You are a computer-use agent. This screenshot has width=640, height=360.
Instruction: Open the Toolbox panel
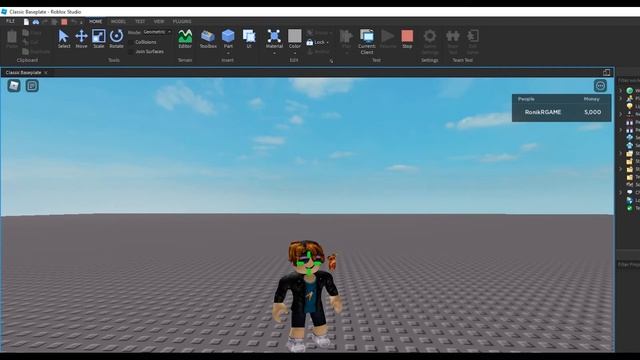[x=208, y=38]
